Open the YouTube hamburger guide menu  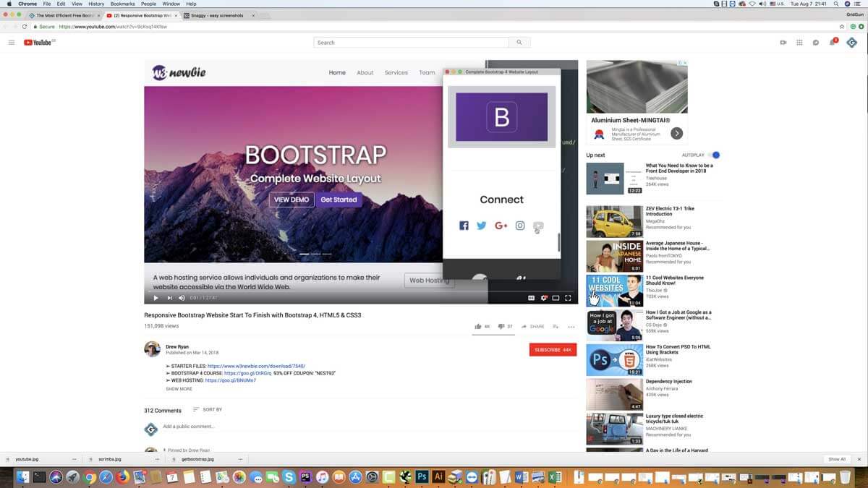coord(11,43)
